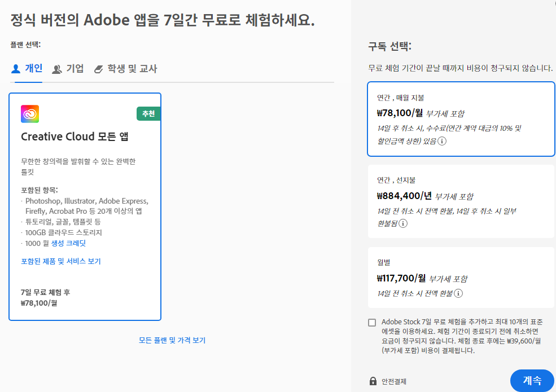
Task: Click the 플랜 선택: label
Action: pyautogui.click(x=25, y=45)
